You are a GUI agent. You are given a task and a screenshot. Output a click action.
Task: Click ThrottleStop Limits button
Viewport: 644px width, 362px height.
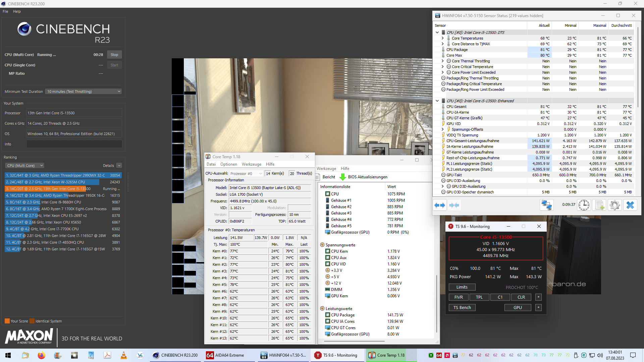(x=462, y=287)
